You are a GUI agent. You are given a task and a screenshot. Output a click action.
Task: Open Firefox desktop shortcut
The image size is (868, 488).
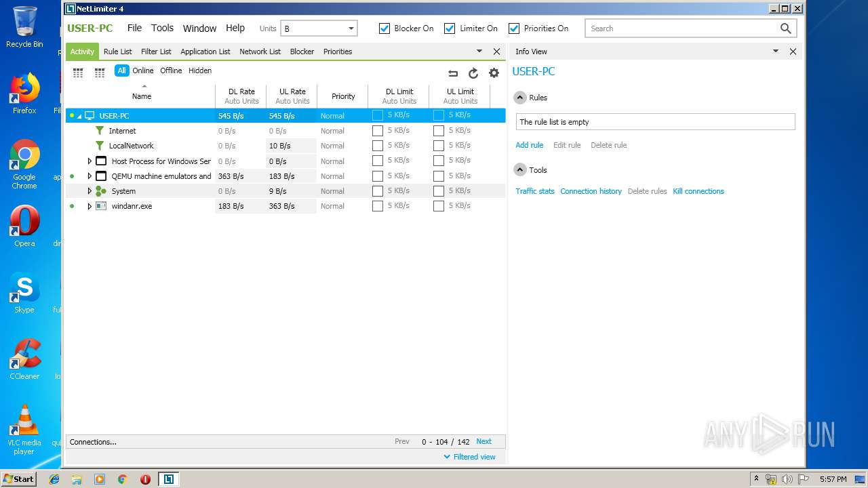pyautogui.click(x=24, y=94)
